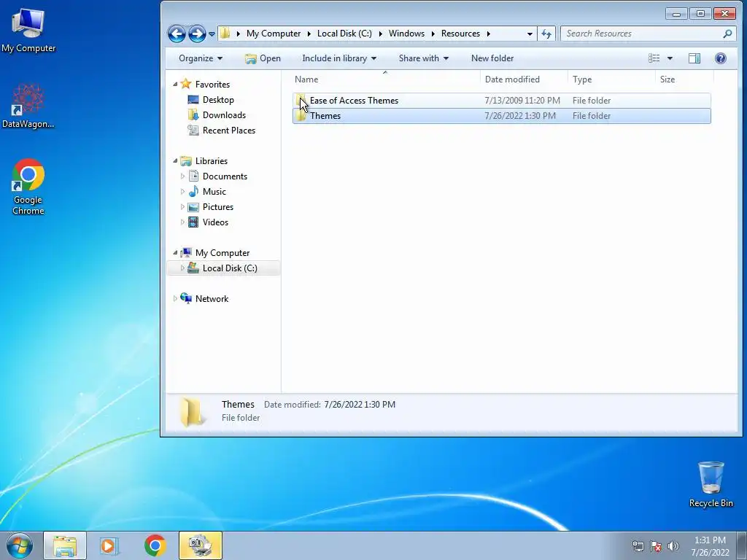Open the Windows Start menu
This screenshot has height=560, width=747.
pyautogui.click(x=20, y=545)
